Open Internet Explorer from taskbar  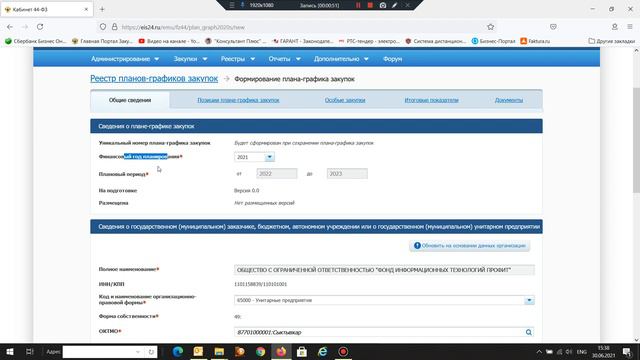pyautogui.click(x=322, y=351)
